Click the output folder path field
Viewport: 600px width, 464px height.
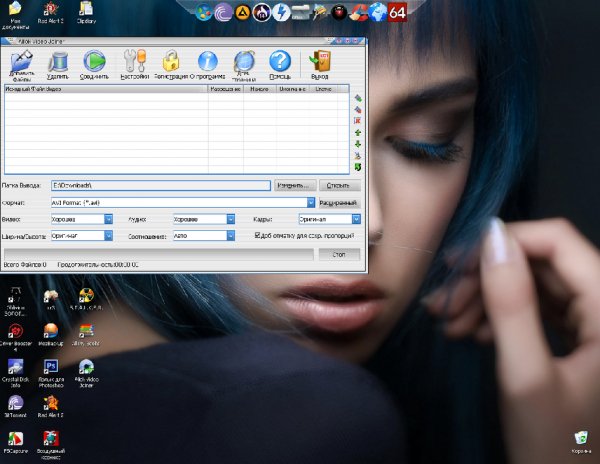pyautogui.click(x=161, y=186)
